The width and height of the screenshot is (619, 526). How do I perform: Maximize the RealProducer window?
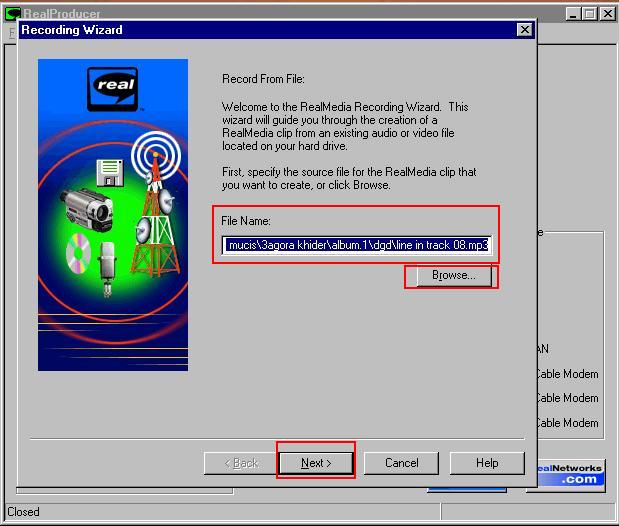590,14
